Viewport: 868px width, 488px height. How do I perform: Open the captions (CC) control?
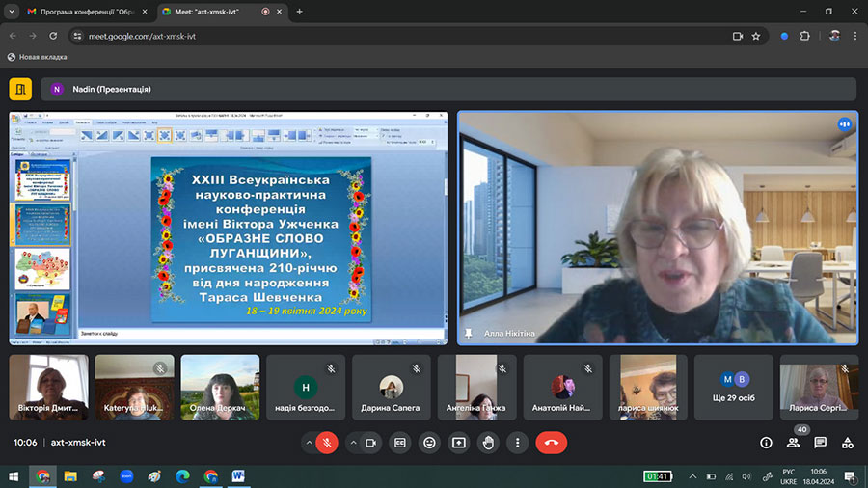(400, 443)
